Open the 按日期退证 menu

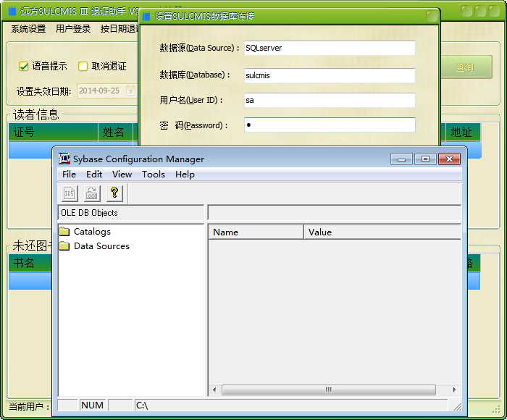click(x=119, y=29)
